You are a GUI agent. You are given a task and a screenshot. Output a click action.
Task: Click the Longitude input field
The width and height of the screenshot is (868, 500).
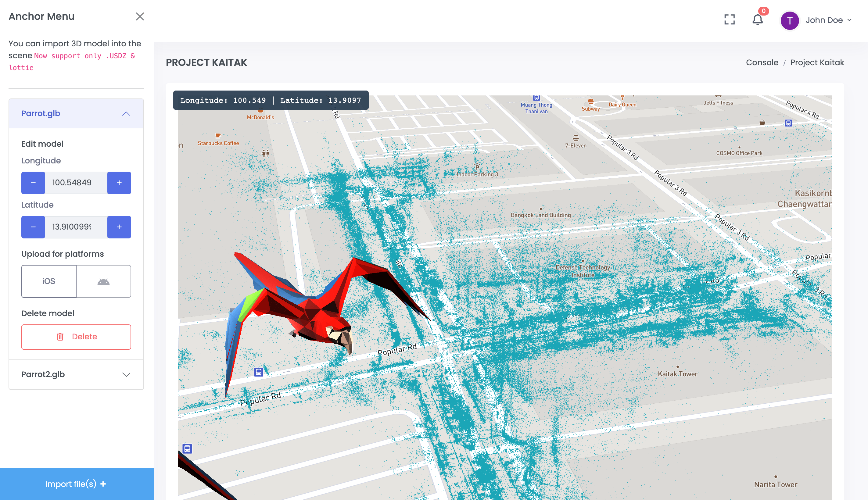pyautogui.click(x=76, y=183)
